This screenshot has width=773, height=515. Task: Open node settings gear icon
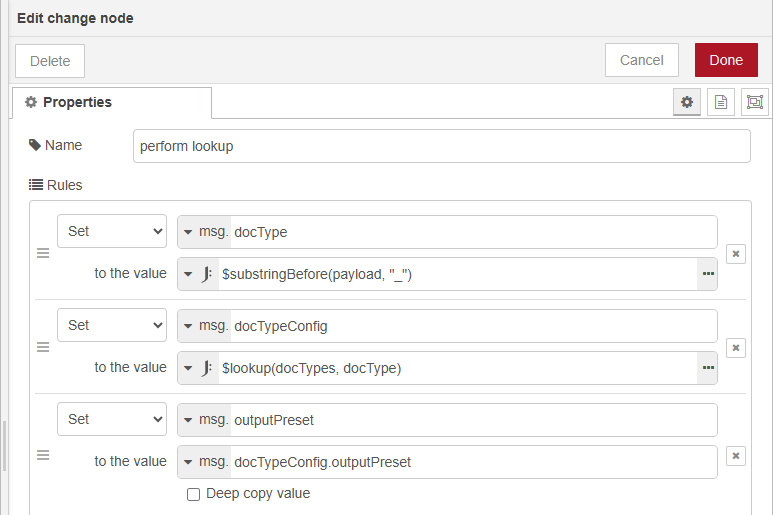(x=686, y=102)
